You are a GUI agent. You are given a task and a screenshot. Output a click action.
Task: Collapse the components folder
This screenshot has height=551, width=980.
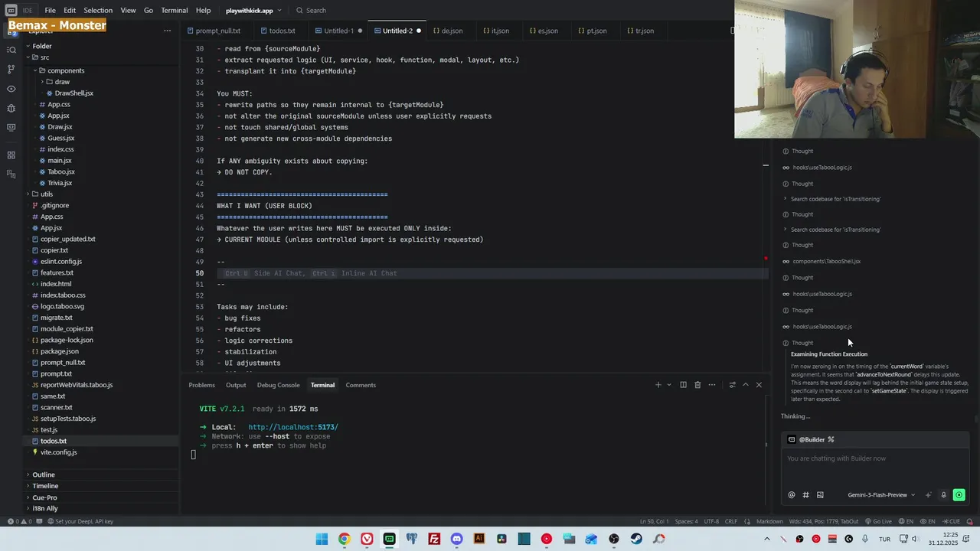(35, 70)
